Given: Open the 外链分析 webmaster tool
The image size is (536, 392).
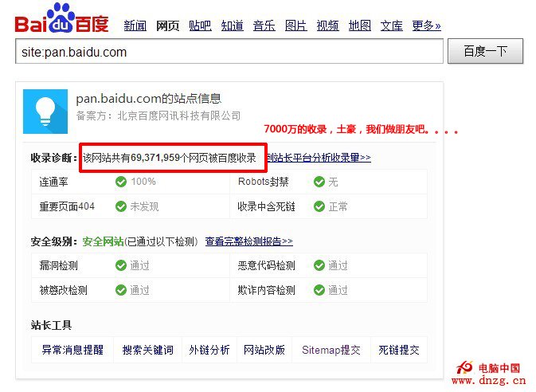Looking at the screenshot, I should 209,350.
